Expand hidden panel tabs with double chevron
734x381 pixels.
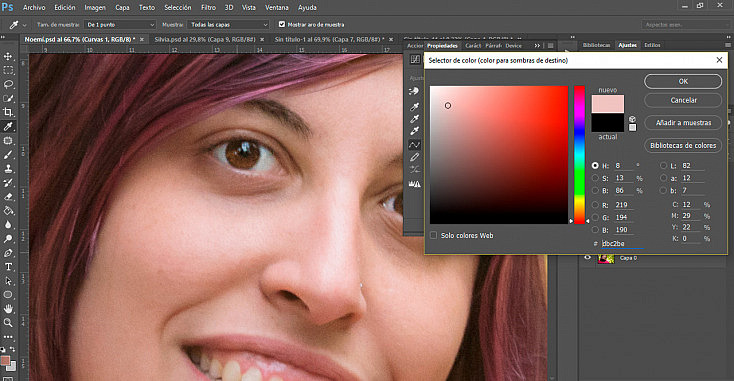coord(537,45)
